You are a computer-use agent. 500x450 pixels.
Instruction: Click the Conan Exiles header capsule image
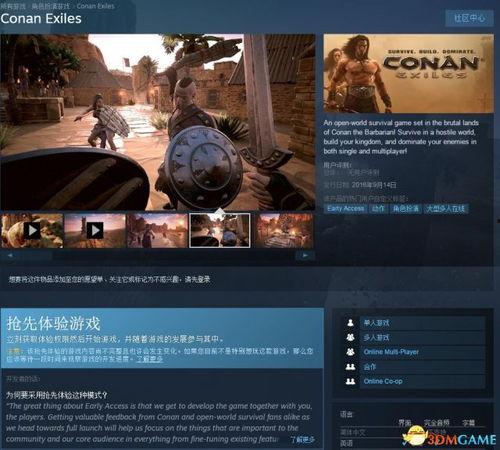coord(409,73)
